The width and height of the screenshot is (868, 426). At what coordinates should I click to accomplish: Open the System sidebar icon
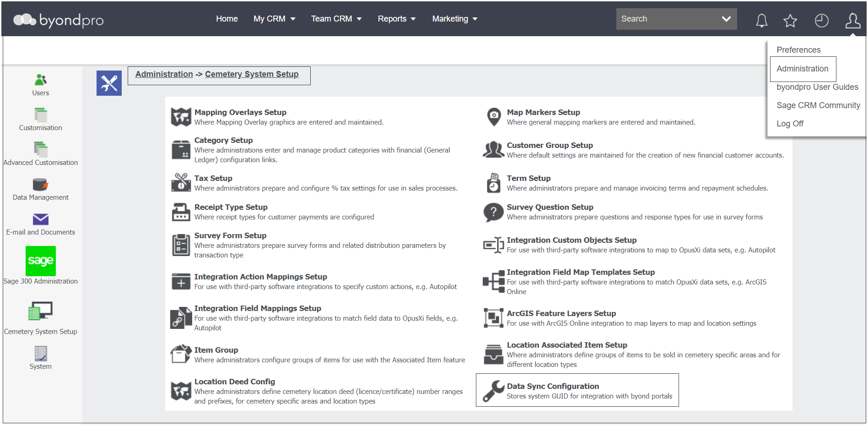[x=41, y=354]
